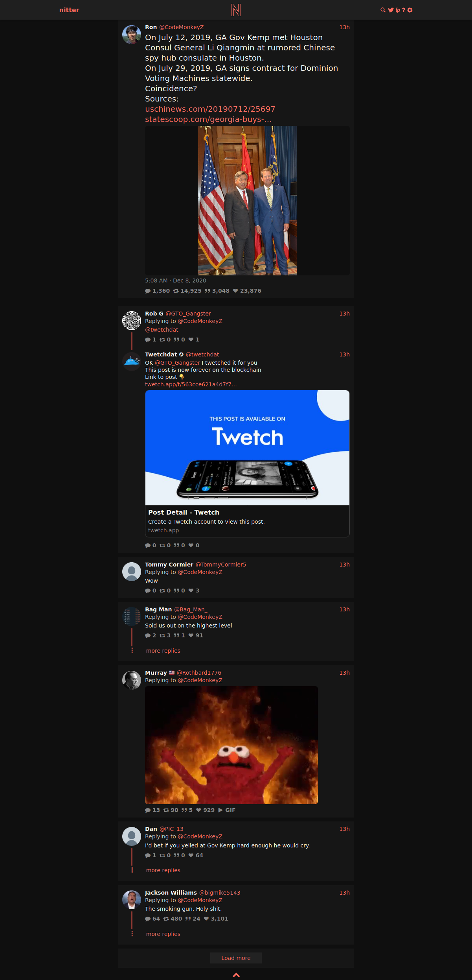This screenshot has height=980, width=472.
Task: Open the preferences gear icon
Action: coord(410,10)
